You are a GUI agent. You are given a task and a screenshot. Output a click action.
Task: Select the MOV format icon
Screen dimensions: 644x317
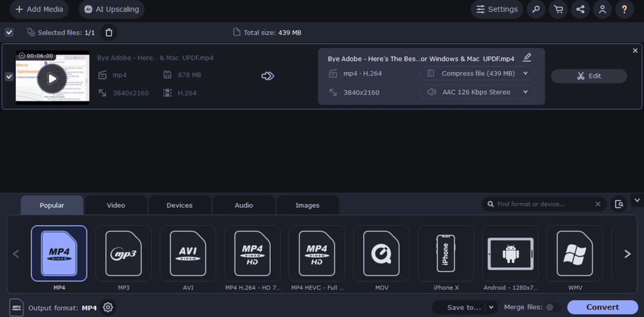[x=381, y=253]
